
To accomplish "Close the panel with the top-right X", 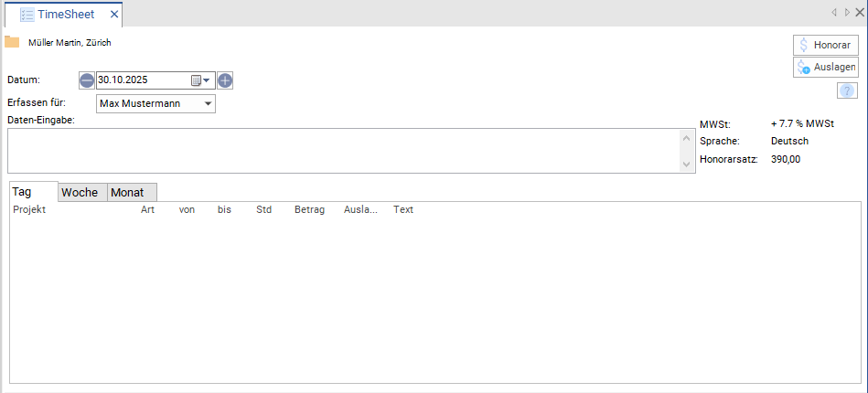I will click(x=860, y=12).
